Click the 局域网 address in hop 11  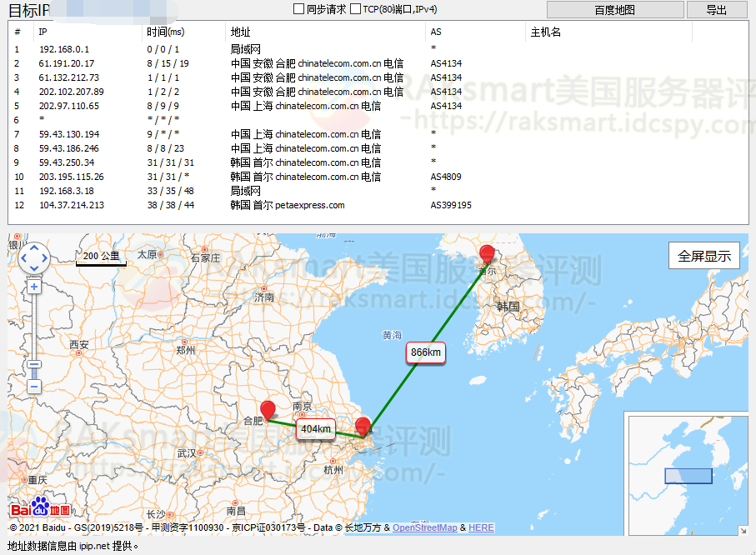(245, 191)
